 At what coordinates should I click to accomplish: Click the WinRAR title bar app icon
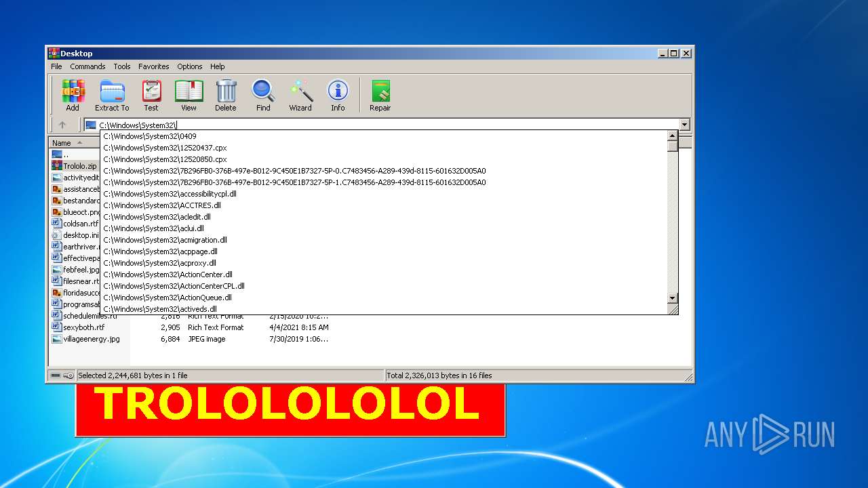[54, 53]
